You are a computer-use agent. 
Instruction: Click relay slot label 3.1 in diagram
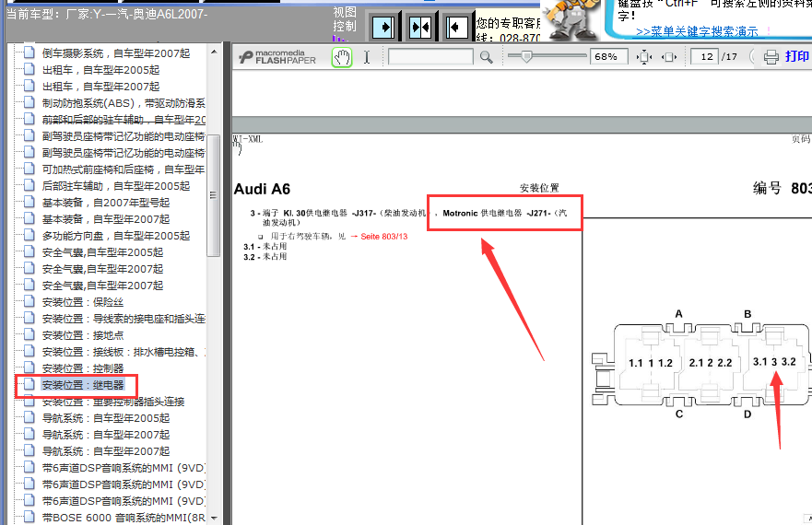click(759, 361)
